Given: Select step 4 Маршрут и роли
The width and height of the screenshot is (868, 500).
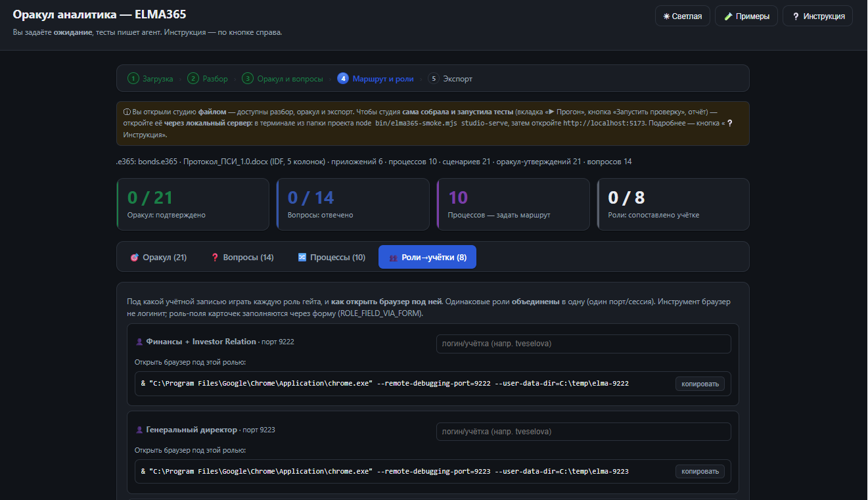Looking at the screenshot, I should [375, 79].
